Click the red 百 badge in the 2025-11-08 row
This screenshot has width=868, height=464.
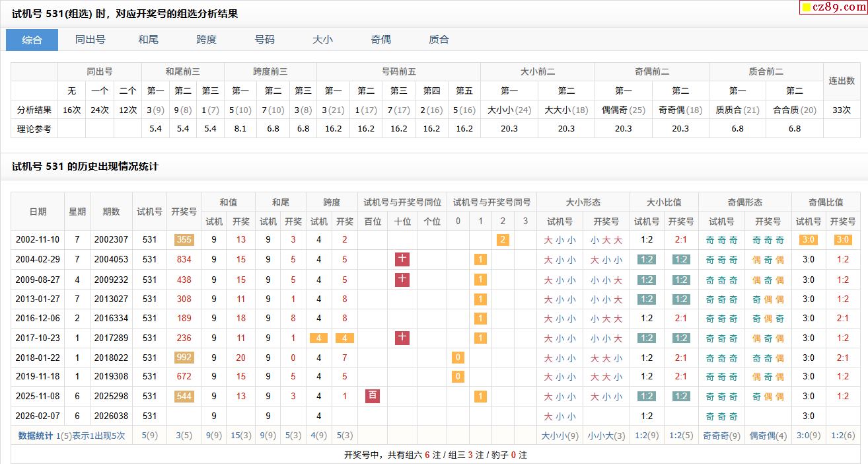pos(373,396)
